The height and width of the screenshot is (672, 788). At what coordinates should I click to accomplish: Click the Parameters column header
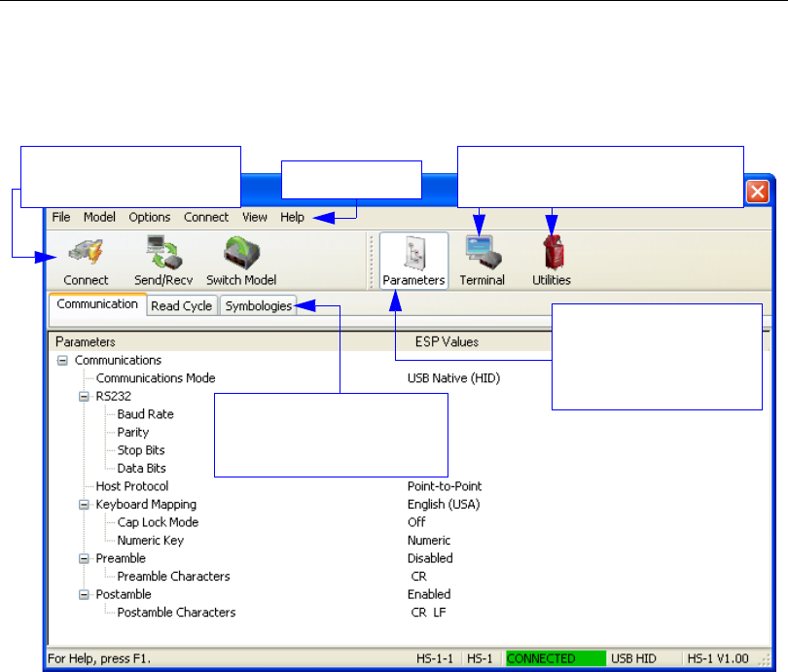pyautogui.click(x=86, y=342)
